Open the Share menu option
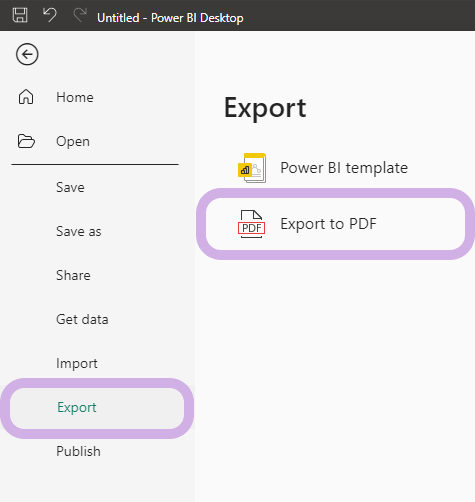Viewport: 475px width, 502px height. point(73,275)
